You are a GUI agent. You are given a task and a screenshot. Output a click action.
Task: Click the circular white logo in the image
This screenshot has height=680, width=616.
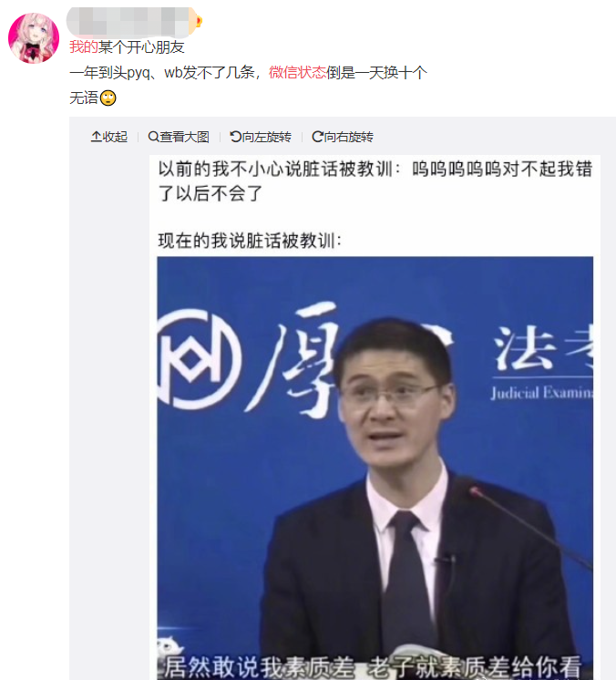pos(199,359)
